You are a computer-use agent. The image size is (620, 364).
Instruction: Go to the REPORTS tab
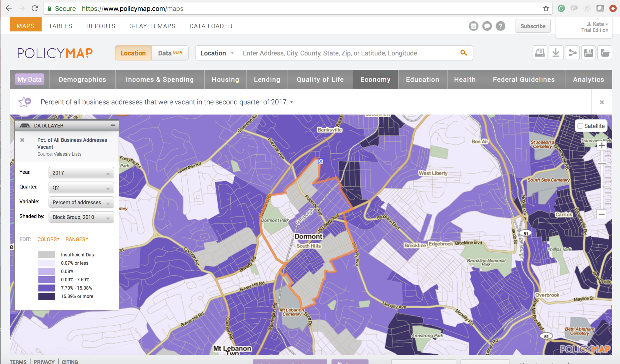[x=101, y=26]
